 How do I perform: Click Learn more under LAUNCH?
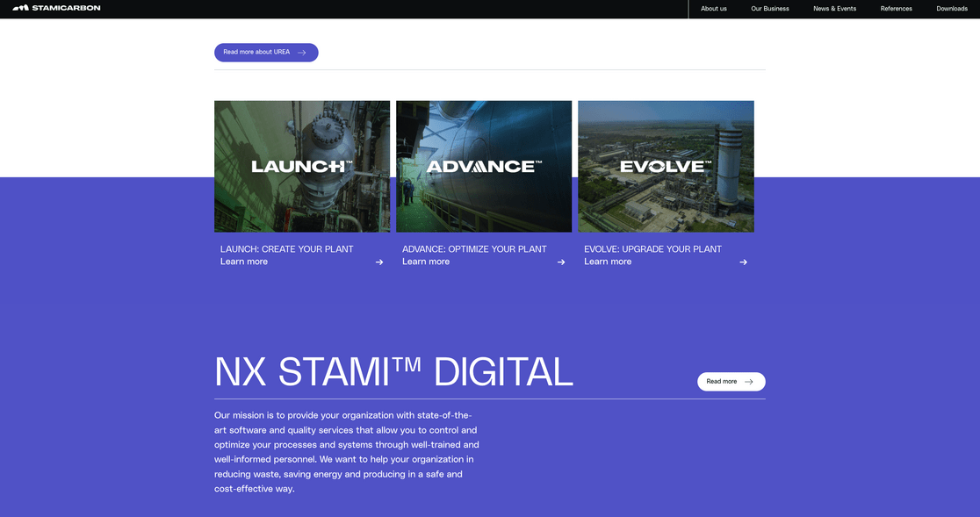click(244, 262)
